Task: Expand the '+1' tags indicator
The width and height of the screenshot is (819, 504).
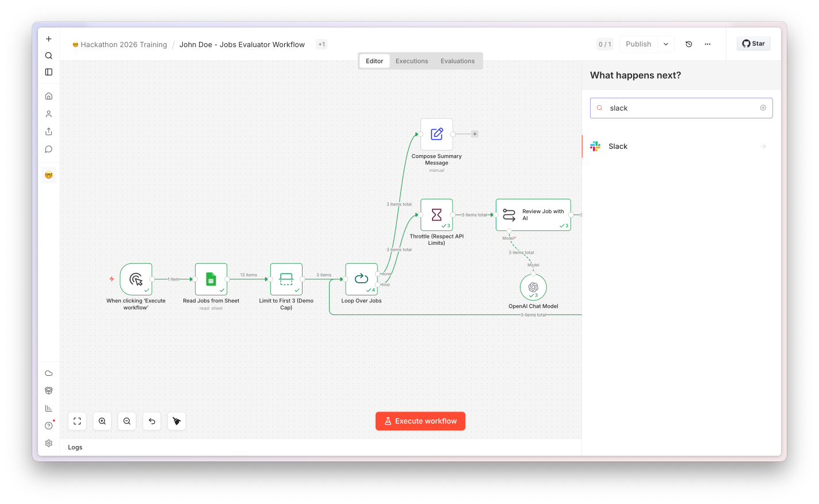Action: pyautogui.click(x=322, y=44)
